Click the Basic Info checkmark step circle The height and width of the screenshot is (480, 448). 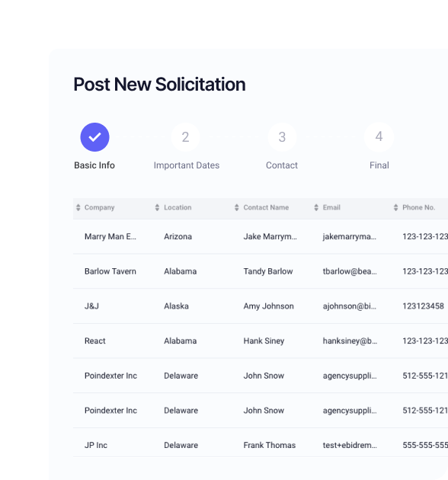(x=95, y=137)
